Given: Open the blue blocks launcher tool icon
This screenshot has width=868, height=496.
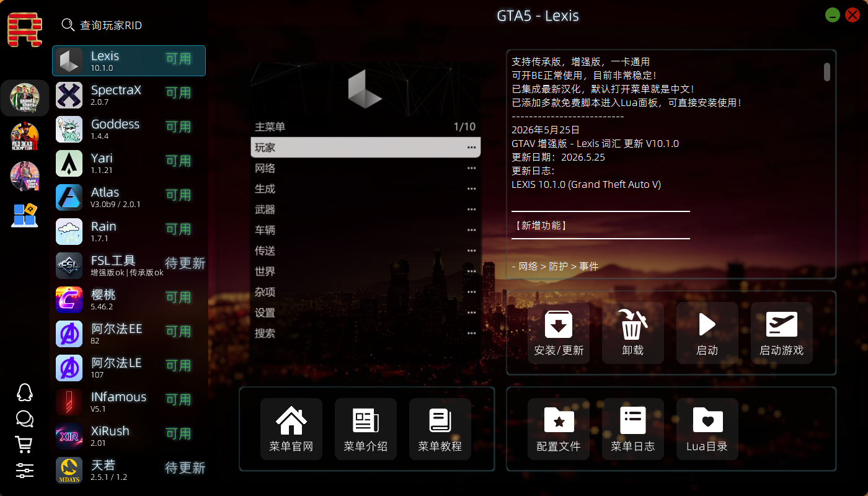Looking at the screenshot, I should pyautogui.click(x=25, y=215).
